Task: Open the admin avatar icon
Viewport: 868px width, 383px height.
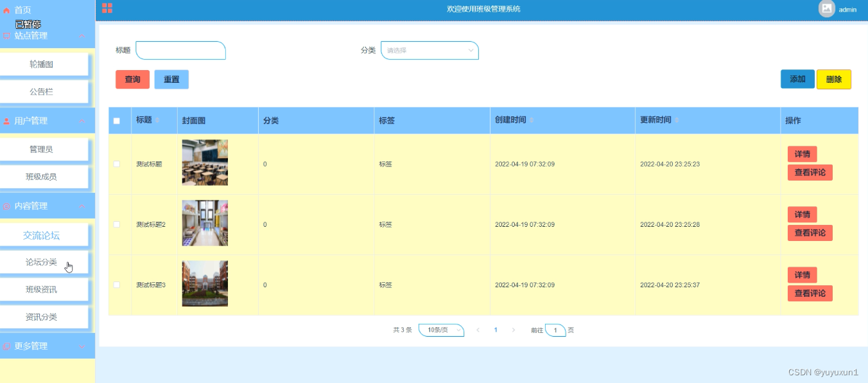Action: 827,9
